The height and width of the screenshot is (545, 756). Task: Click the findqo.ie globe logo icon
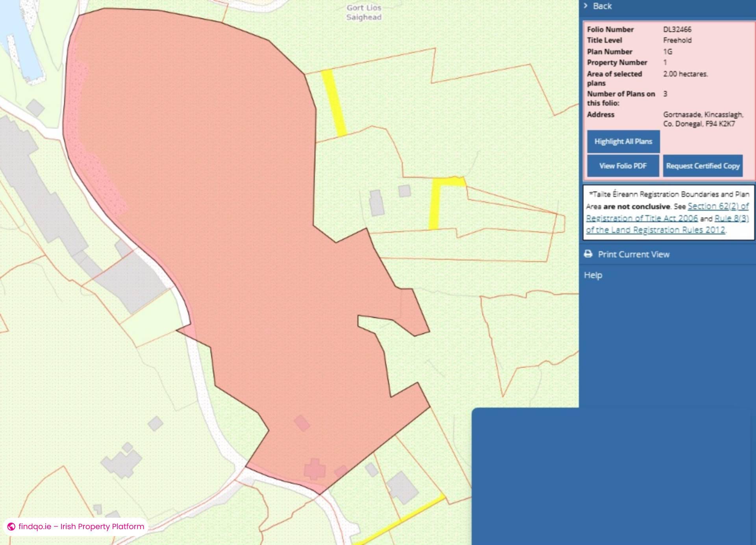(x=11, y=526)
